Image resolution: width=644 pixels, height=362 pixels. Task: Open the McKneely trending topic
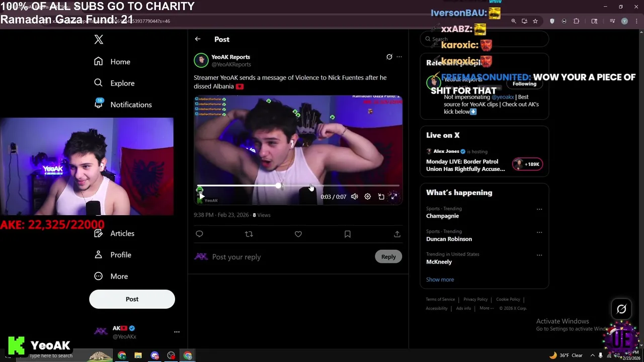[x=439, y=262]
